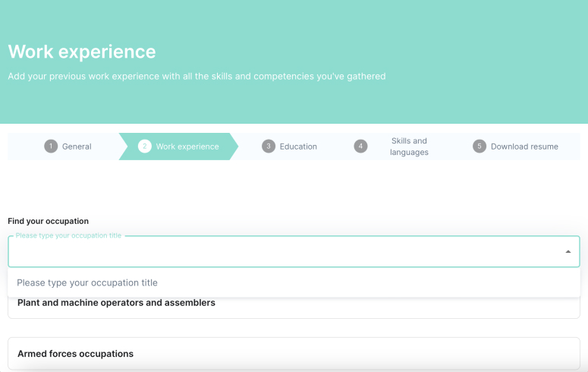588x372 pixels.
Task: Click the step 1 number circle
Action: coord(51,147)
